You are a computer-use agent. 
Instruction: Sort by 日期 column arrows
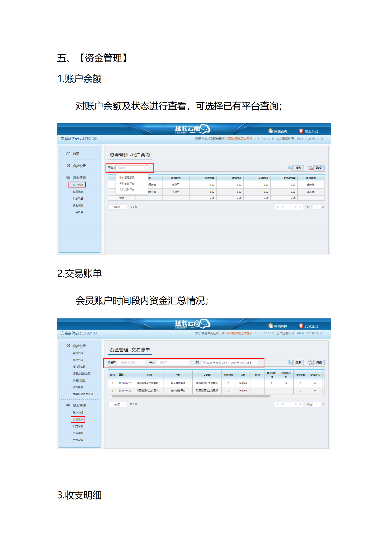point(126,375)
